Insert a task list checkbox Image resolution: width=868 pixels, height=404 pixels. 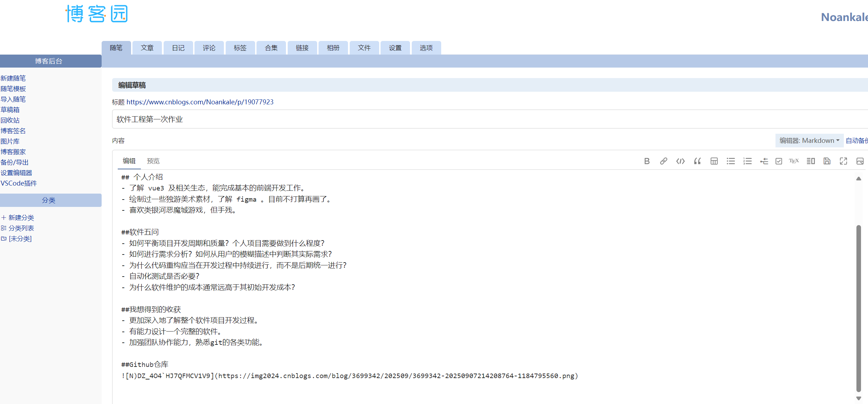[779, 161]
